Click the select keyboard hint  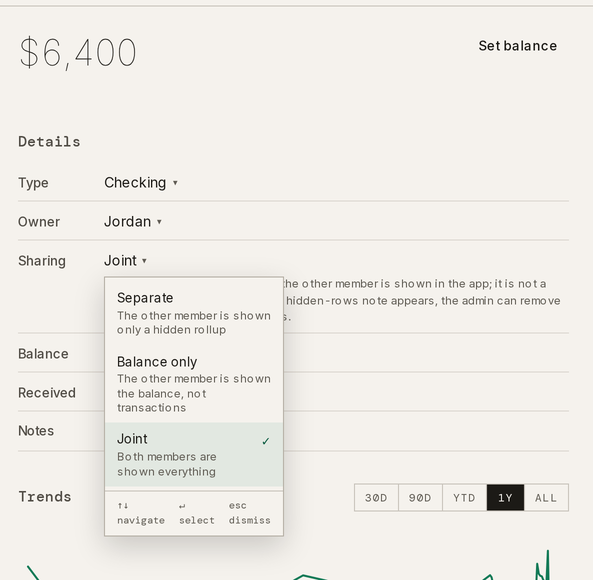197,513
